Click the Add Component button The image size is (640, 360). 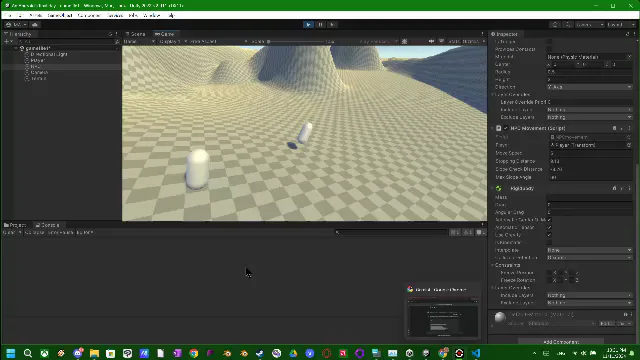point(561,342)
